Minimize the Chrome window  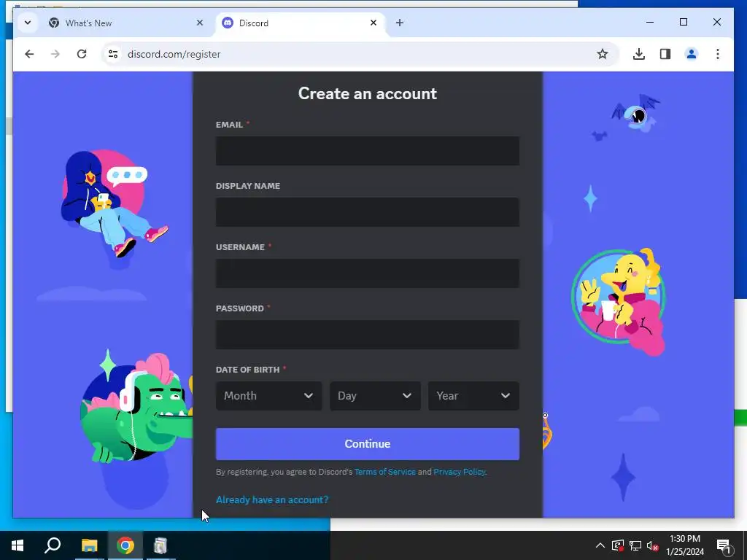click(650, 23)
